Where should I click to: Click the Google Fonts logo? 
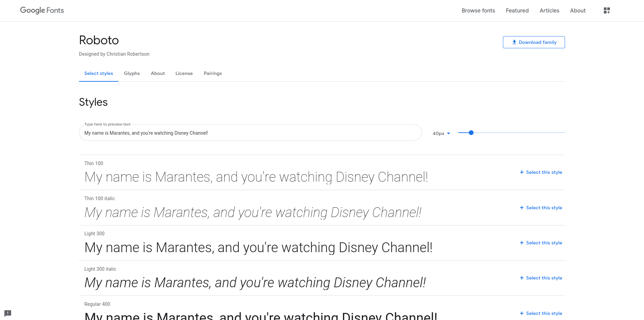pyautogui.click(x=42, y=10)
